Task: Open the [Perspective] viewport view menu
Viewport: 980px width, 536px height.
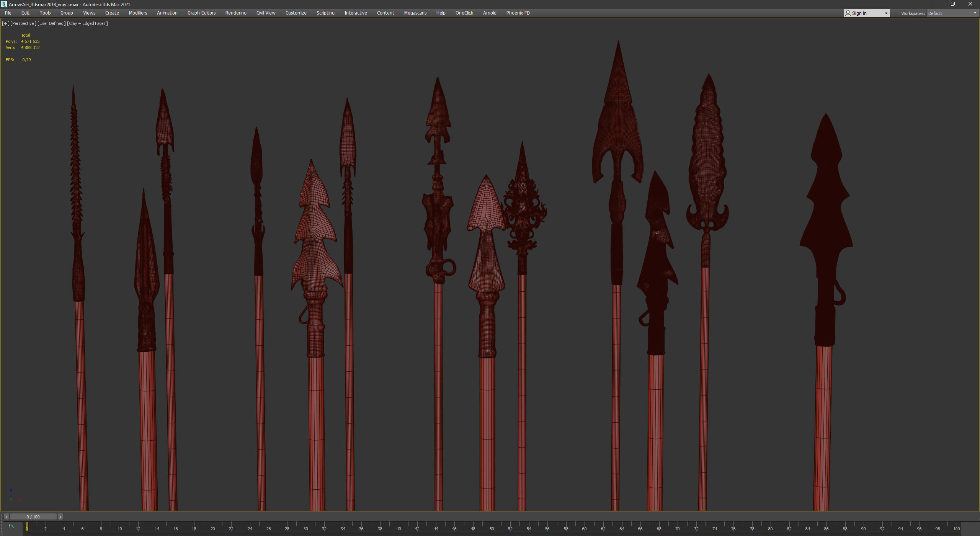Action: [23, 23]
